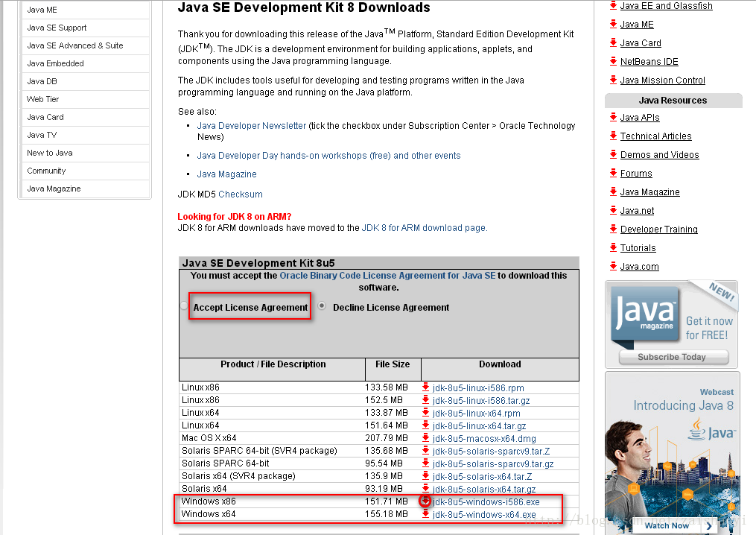Open JDK 8 for ARM download page link
756x535 pixels.
click(x=425, y=228)
